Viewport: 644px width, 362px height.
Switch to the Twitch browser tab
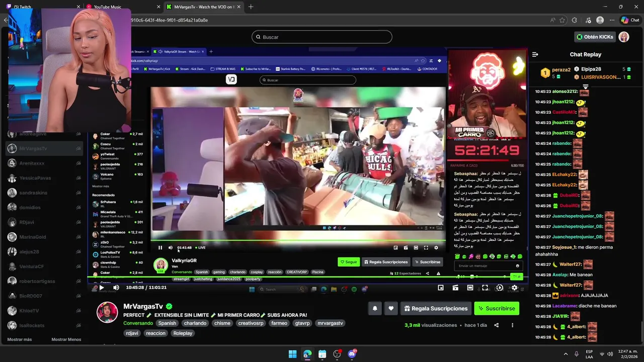coord(43,7)
